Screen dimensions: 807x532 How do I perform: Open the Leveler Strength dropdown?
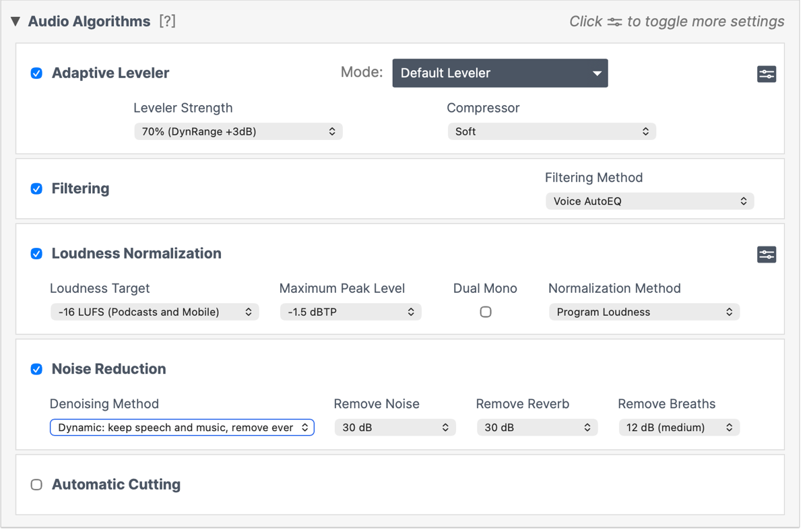(x=238, y=132)
